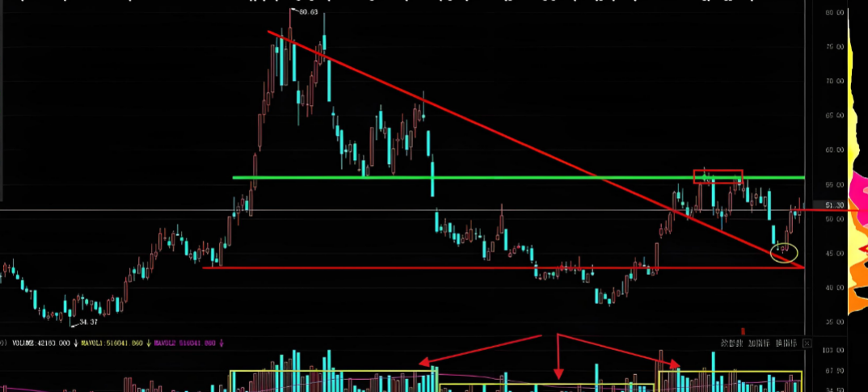Click the 80.63 high price label

tap(308, 12)
